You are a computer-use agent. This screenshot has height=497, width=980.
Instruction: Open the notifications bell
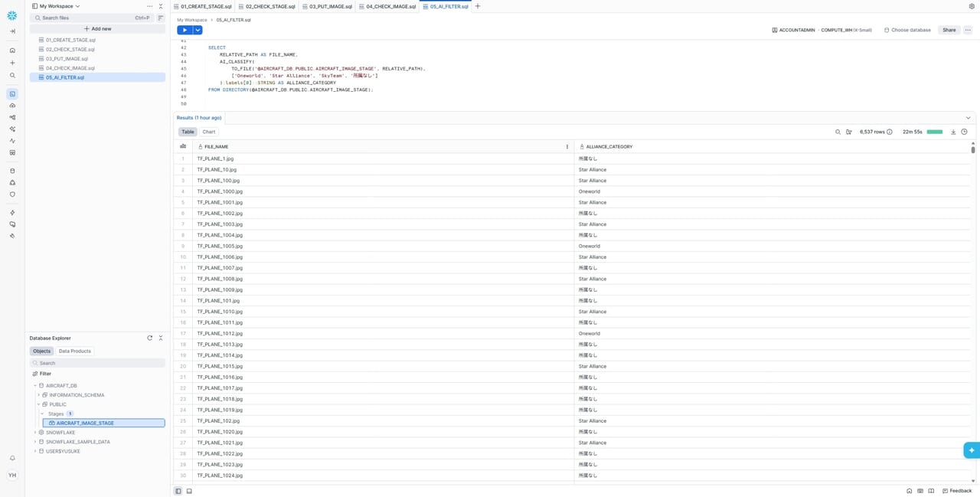[12, 458]
